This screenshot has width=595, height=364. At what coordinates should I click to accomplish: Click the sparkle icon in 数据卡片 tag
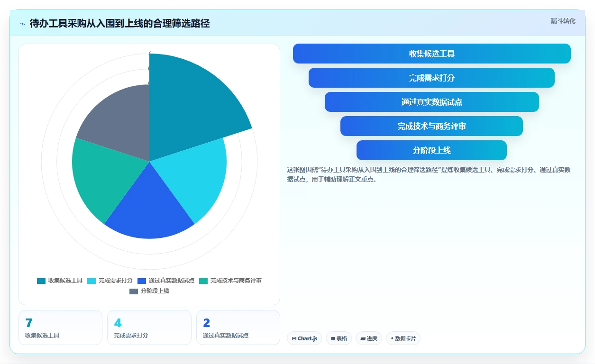pos(392,338)
